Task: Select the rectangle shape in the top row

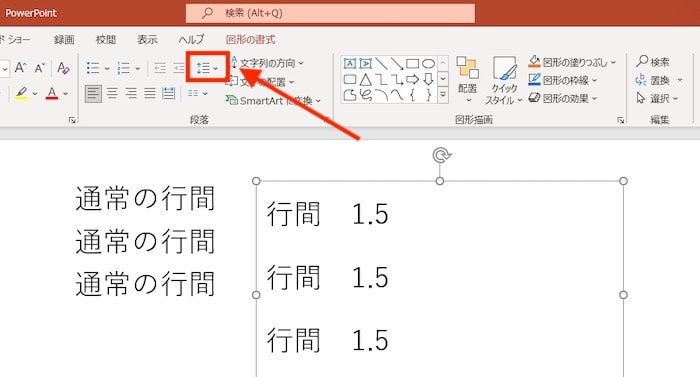Action: (x=412, y=63)
